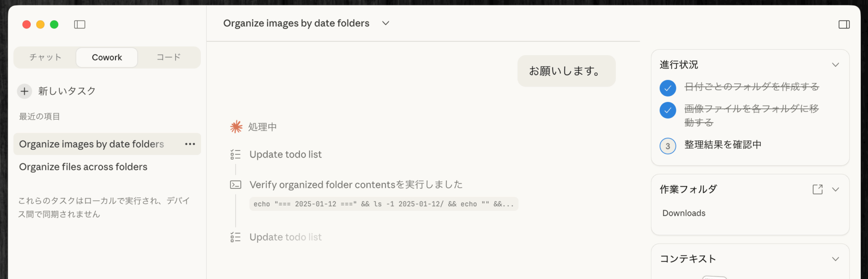Toggle the left sidebar panel icon
This screenshot has height=279, width=868.
80,24
